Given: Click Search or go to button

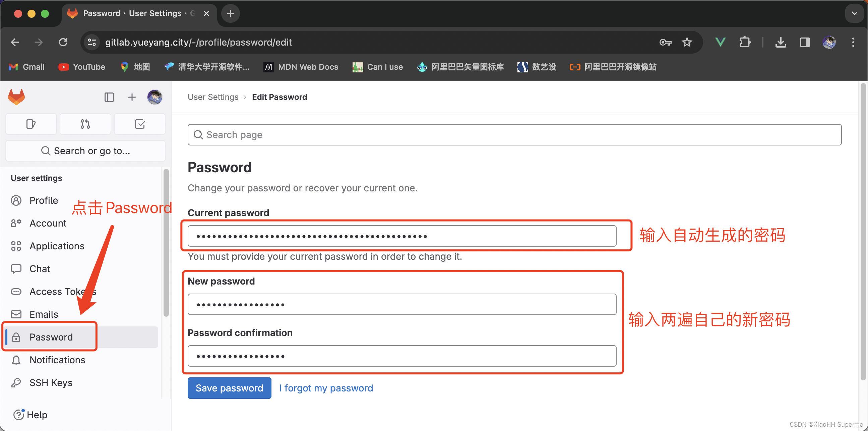Looking at the screenshot, I should [85, 150].
